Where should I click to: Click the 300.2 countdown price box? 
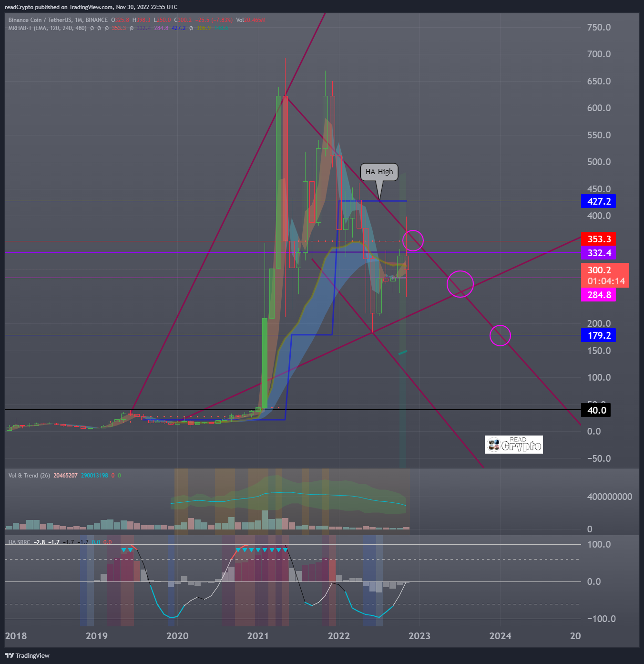pos(604,275)
